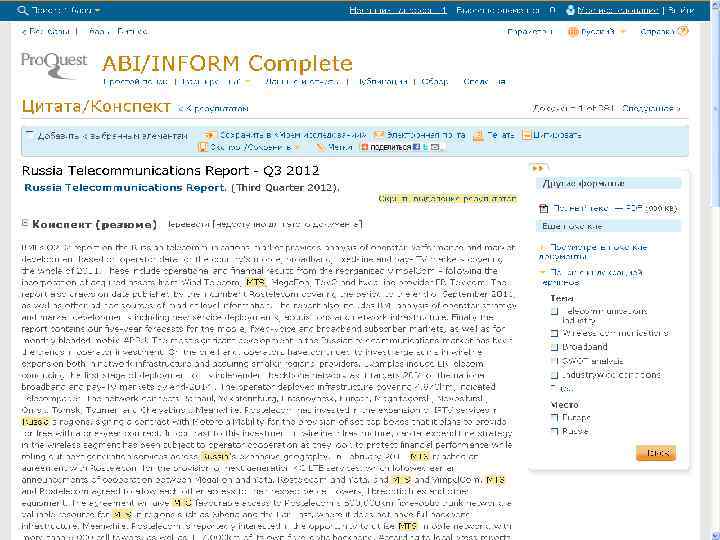
Task: Expand the Экспорт/Сохранить dropdown arrow
Action: (297, 147)
